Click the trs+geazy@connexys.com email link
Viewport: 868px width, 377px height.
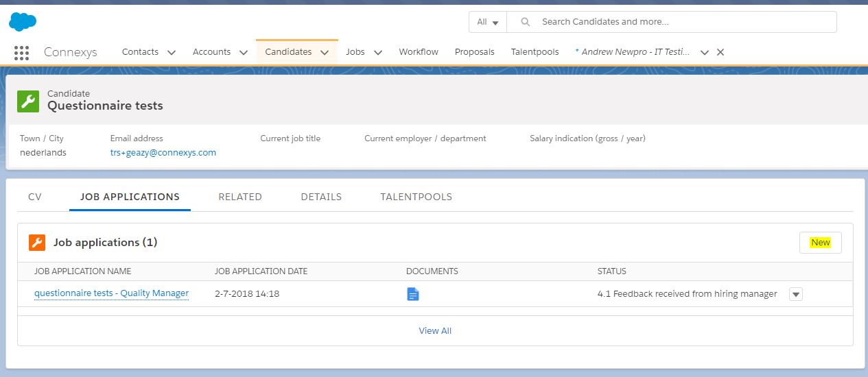coord(163,153)
